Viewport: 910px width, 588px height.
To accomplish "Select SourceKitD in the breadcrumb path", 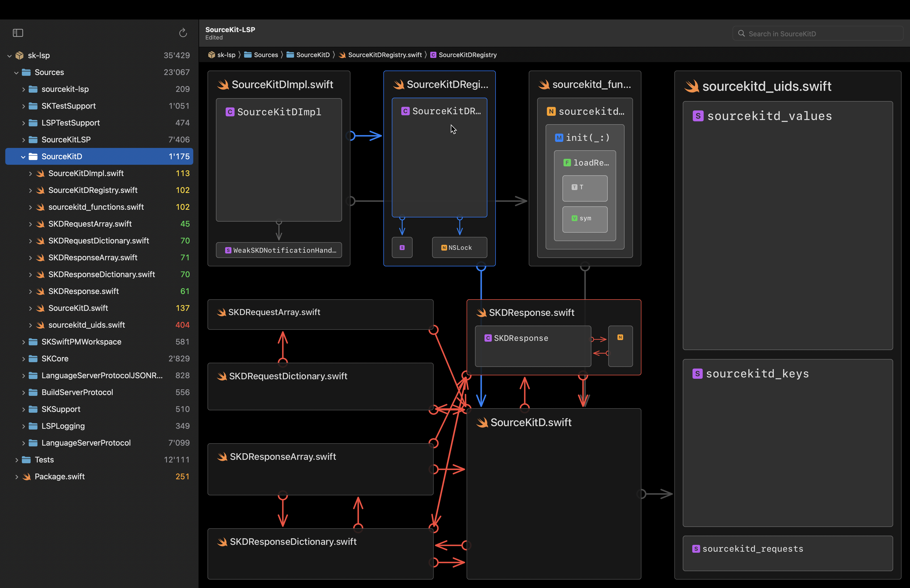I will [313, 55].
